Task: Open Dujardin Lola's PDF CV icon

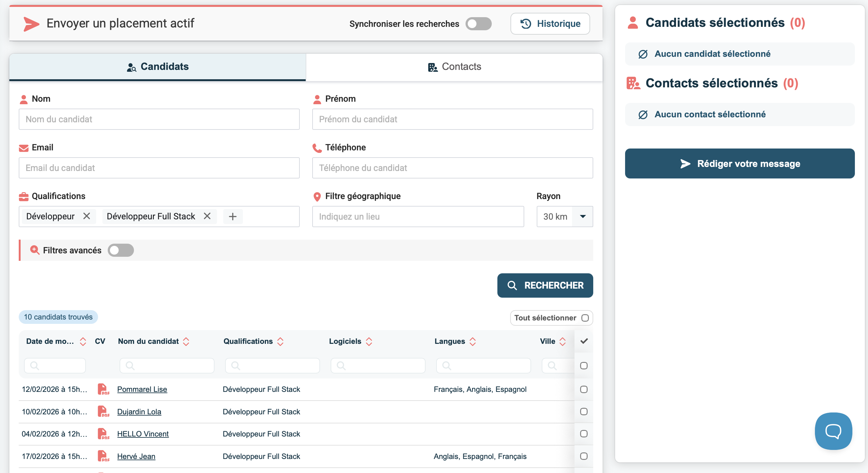Action: [x=103, y=411]
